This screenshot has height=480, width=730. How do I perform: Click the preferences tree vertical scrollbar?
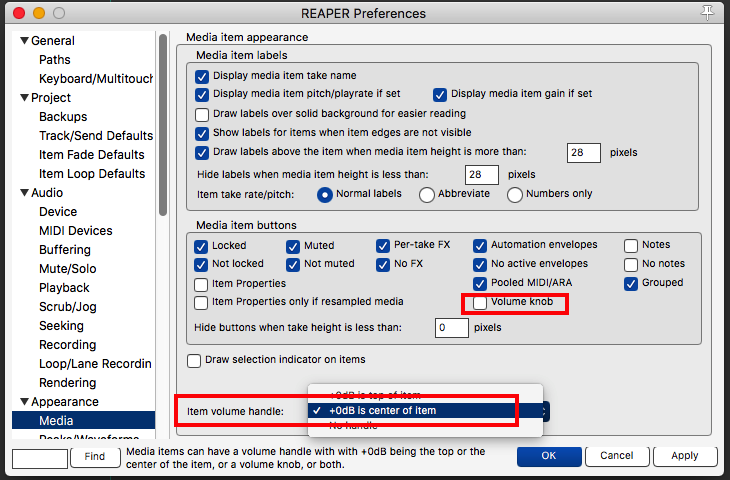162,125
